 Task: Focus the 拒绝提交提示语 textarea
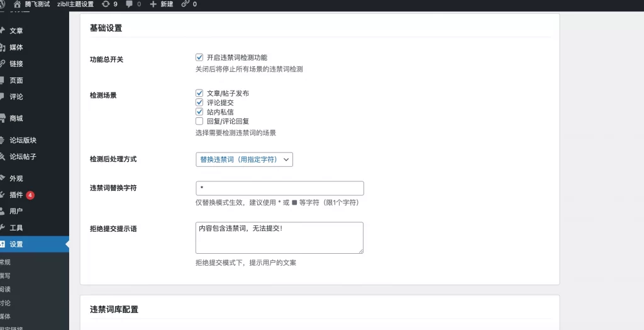click(x=280, y=238)
